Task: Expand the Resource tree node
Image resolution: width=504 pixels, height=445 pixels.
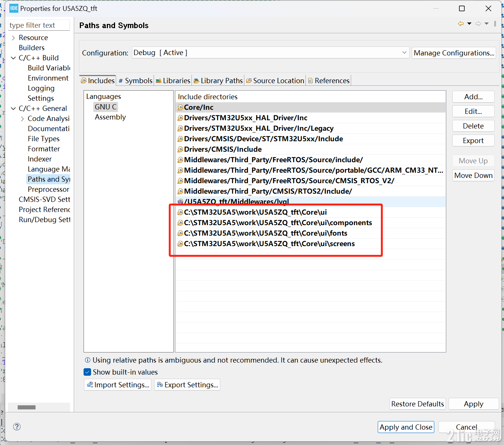Action: point(13,38)
